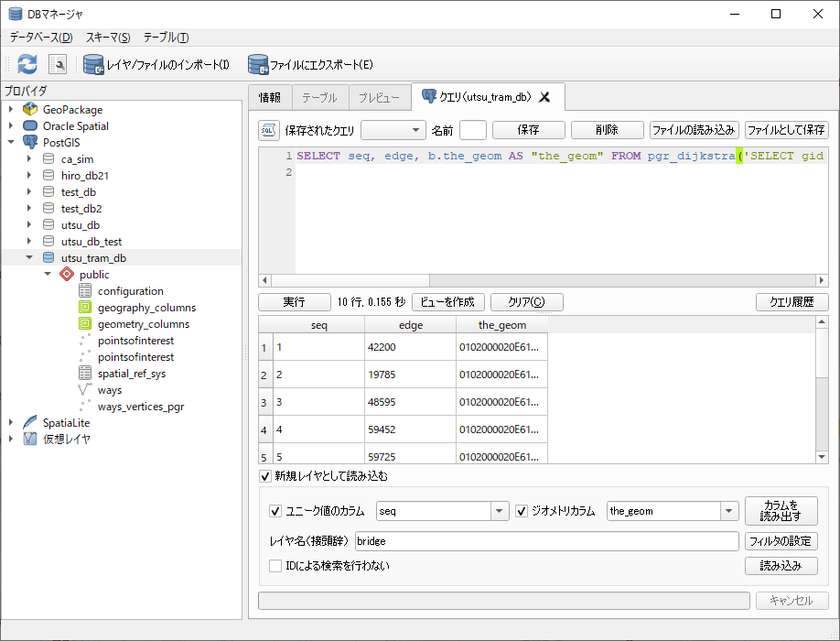This screenshot has height=641, width=840.
Task: Click the export to file icon
Action: click(x=257, y=64)
